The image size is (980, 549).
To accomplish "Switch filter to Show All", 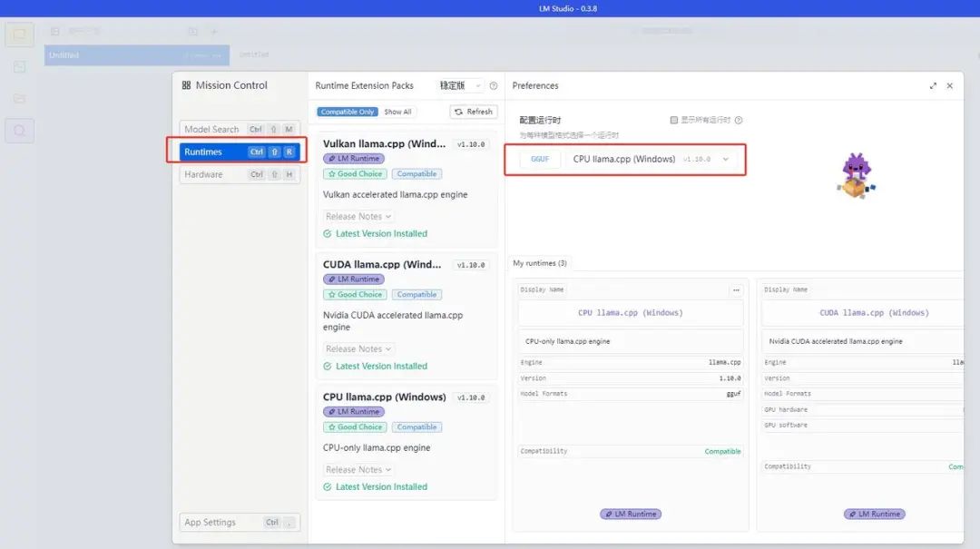I will pyautogui.click(x=397, y=112).
